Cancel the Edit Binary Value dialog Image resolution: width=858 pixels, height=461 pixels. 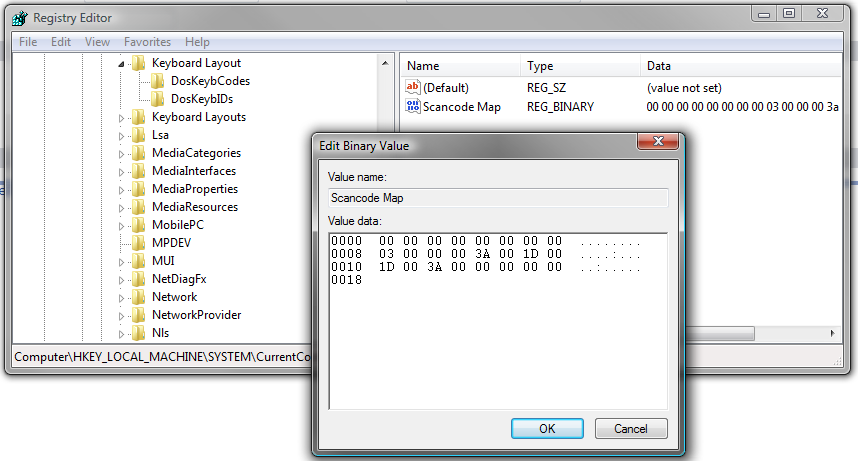[x=631, y=429]
